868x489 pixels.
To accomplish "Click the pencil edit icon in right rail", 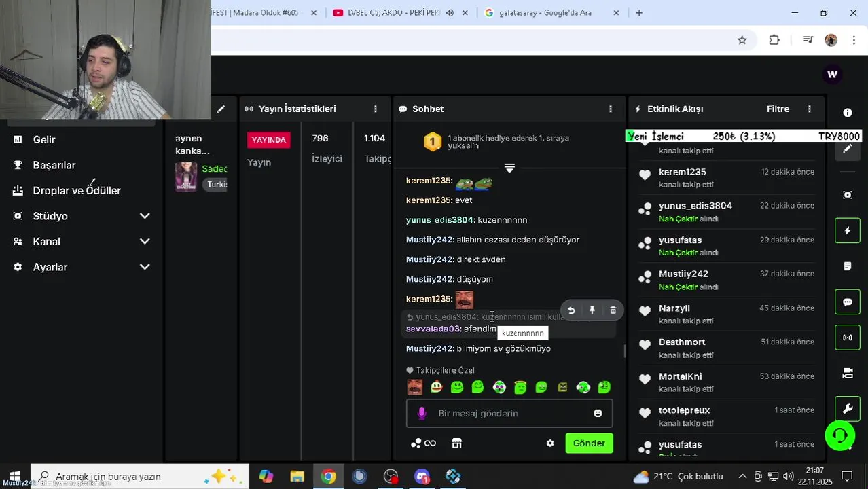I will pos(848,149).
